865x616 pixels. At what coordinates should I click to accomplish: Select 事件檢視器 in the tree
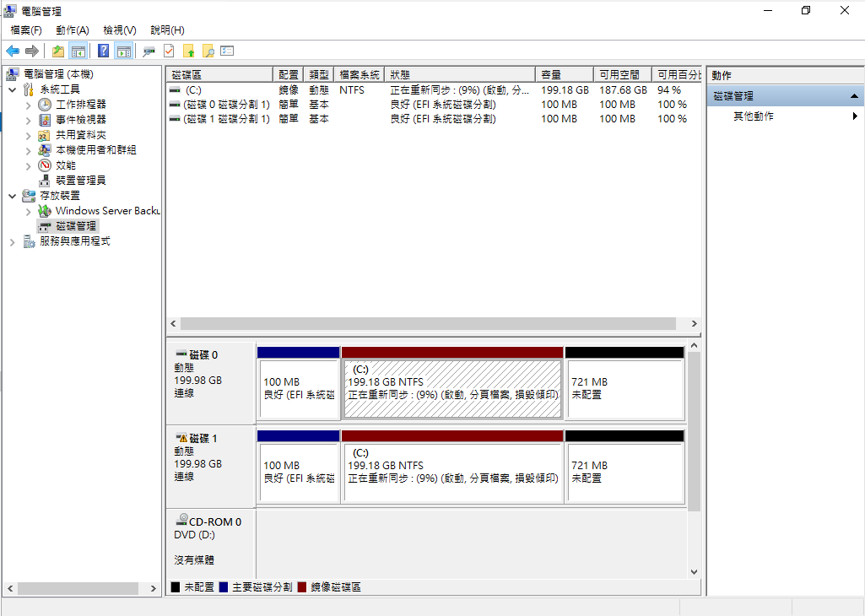point(80,120)
